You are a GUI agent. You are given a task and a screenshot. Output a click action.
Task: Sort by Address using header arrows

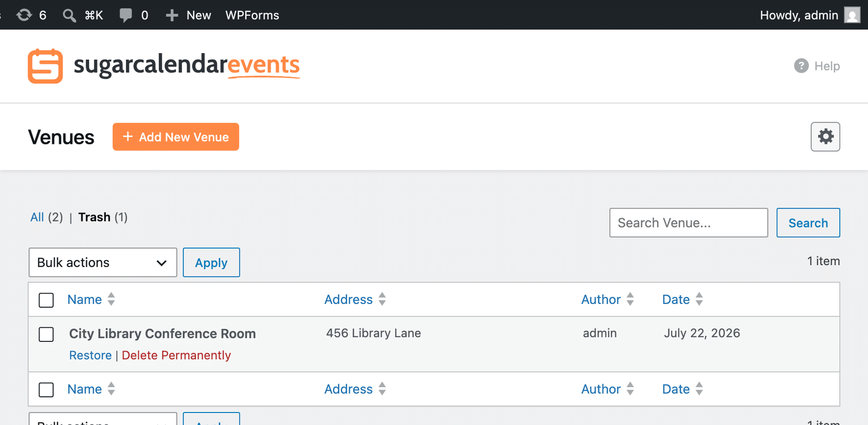click(x=382, y=299)
